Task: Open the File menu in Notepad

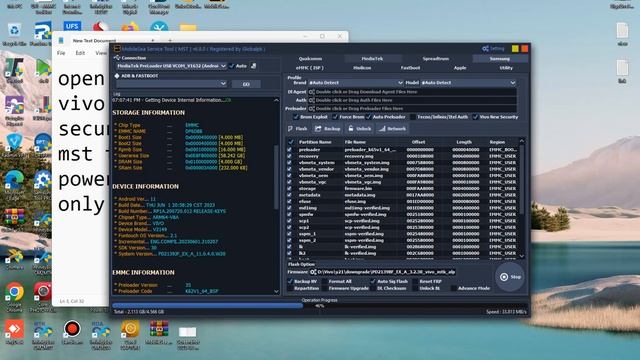Action: [61, 53]
